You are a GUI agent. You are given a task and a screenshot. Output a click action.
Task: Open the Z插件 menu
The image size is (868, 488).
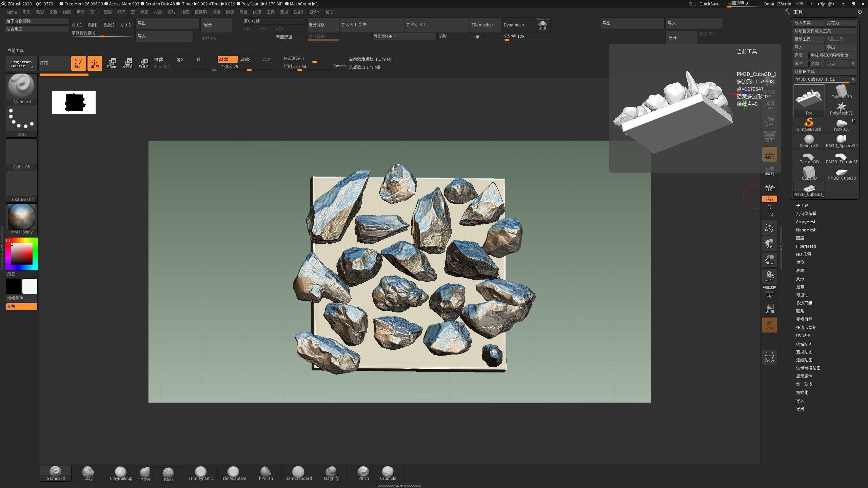click(x=298, y=12)
